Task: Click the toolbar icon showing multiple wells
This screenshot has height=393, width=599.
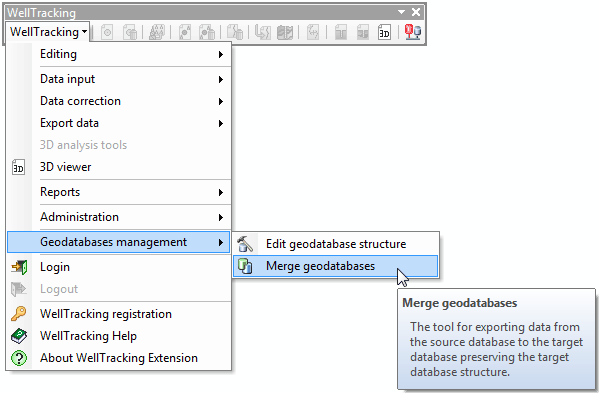Action: point(157,32)
